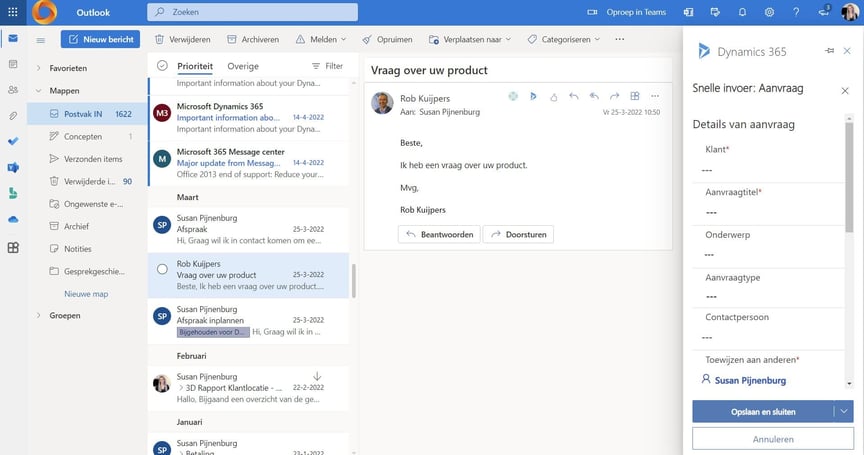Collapse the Mappen section
The image size is (864, 455).
pos(39,91)
